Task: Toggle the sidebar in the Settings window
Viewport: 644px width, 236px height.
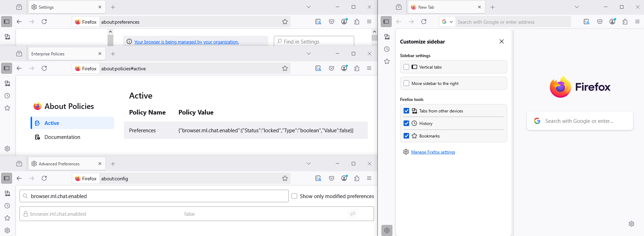Action: click(7, 22)
